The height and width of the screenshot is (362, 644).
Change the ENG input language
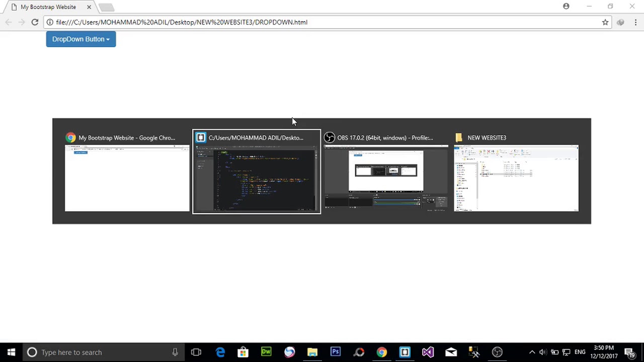coord(580,352)
